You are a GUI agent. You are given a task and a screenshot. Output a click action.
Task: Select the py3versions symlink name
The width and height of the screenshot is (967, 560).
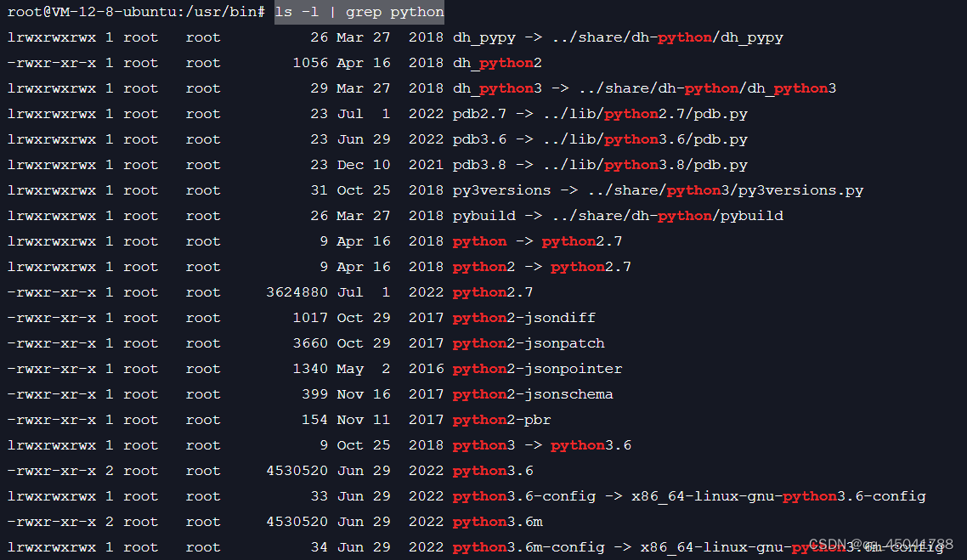[x=501, y=189]
